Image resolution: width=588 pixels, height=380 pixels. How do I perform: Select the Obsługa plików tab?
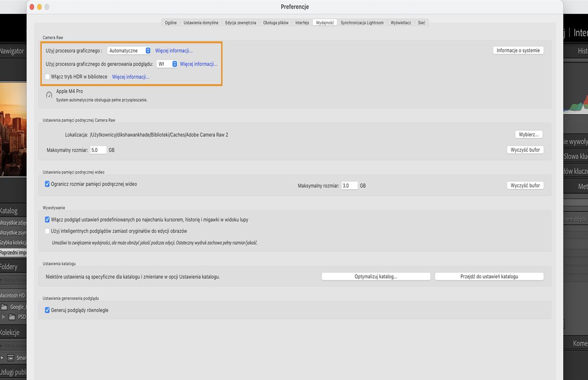[x=276, y=23]
